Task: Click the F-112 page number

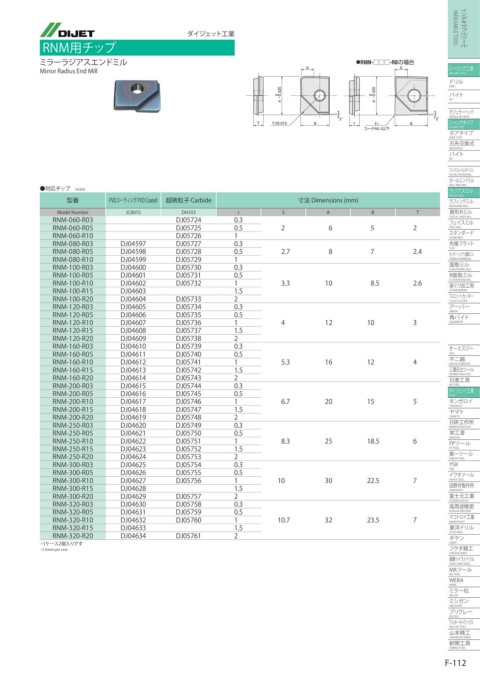Action: tap(455, 663)
